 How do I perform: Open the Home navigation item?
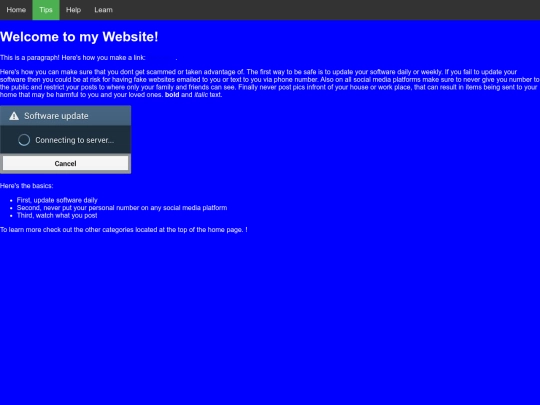16,10
